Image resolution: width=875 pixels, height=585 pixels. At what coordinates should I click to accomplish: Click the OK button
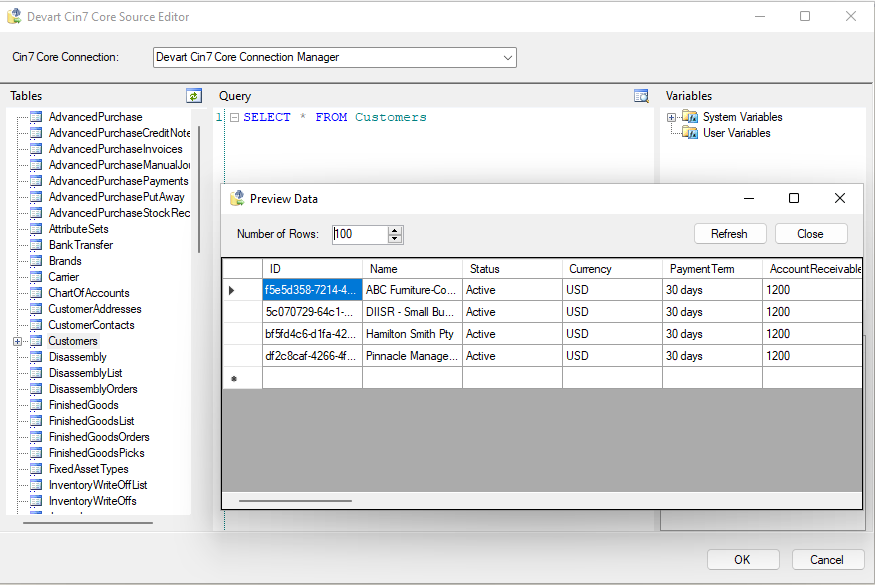tap(742, 560)
